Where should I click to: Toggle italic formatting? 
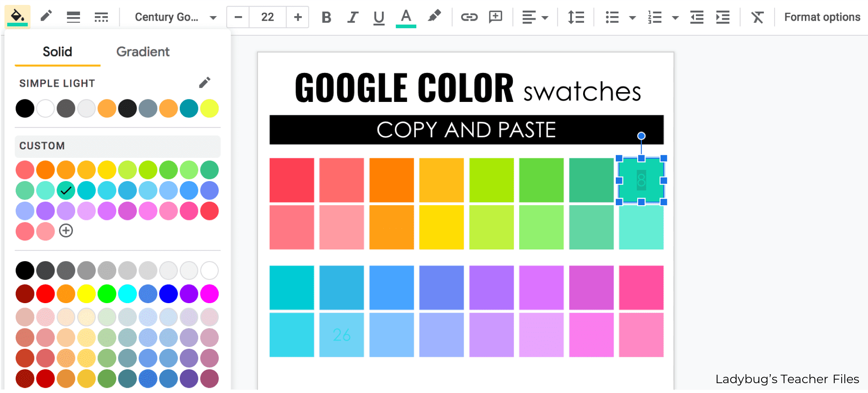point(353,17)
